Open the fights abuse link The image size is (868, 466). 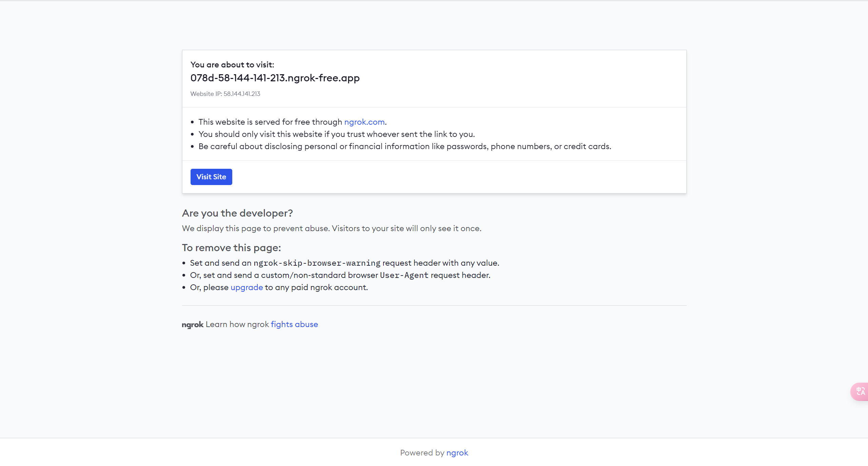point(294,324)
